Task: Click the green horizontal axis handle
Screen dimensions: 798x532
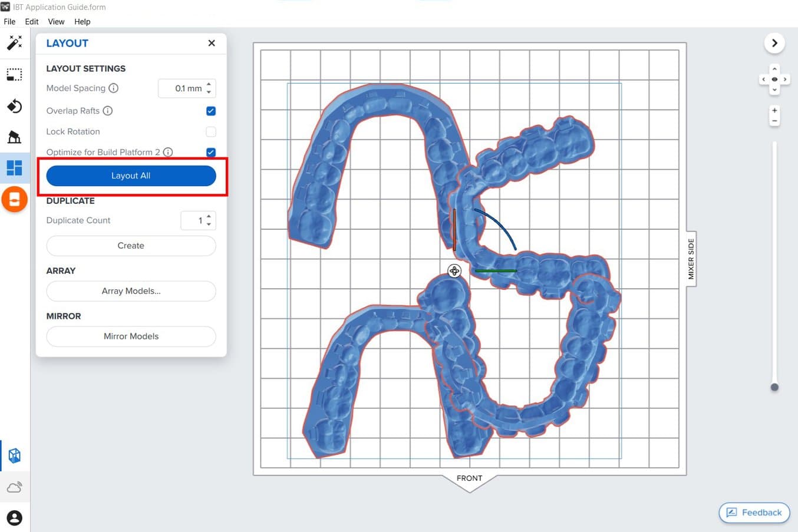Action: (x=496, y=271)
